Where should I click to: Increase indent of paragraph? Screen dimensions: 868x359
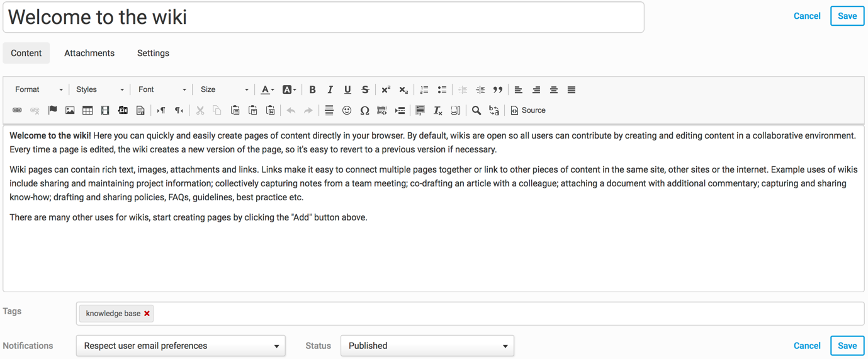[x=480, y=89]
